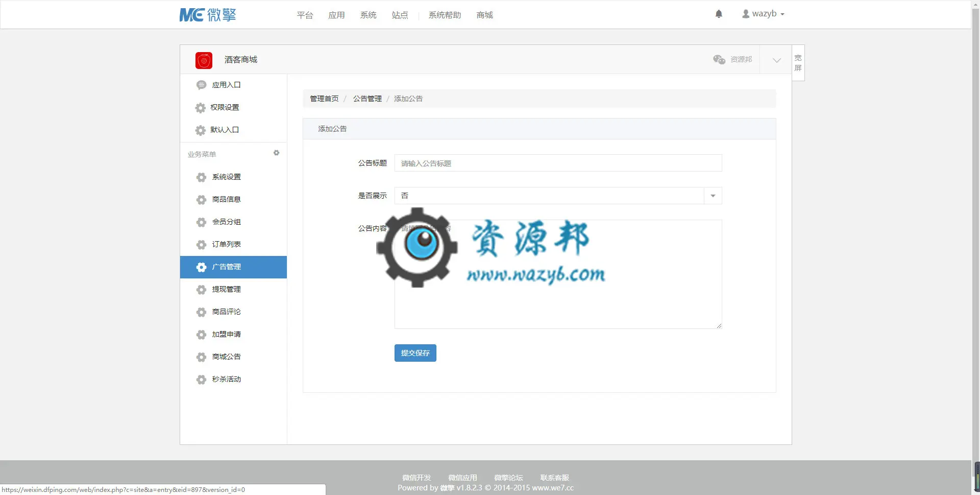Image resolution: width=980 pixels, height=495 pixels.
Task: Open the 微信开发 footer link
Action: pos(416,478)
